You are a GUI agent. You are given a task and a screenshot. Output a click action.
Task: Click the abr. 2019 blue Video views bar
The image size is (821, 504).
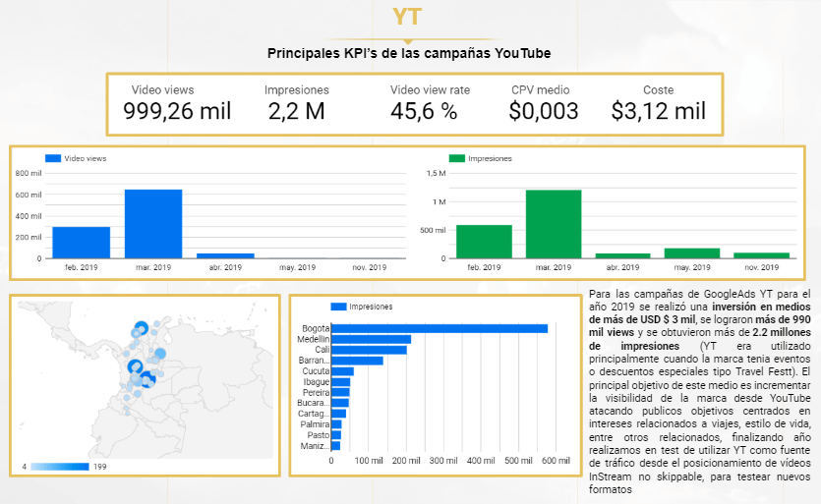[x=226, y=255]
